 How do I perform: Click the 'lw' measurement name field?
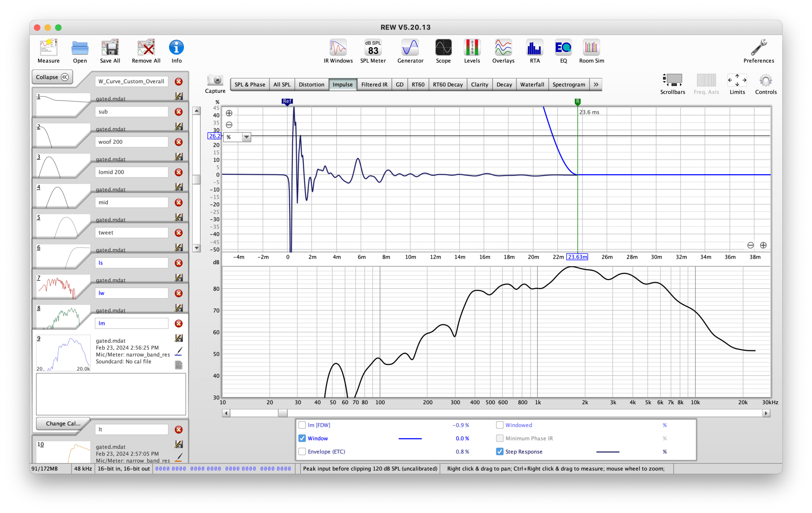point(132,293)
